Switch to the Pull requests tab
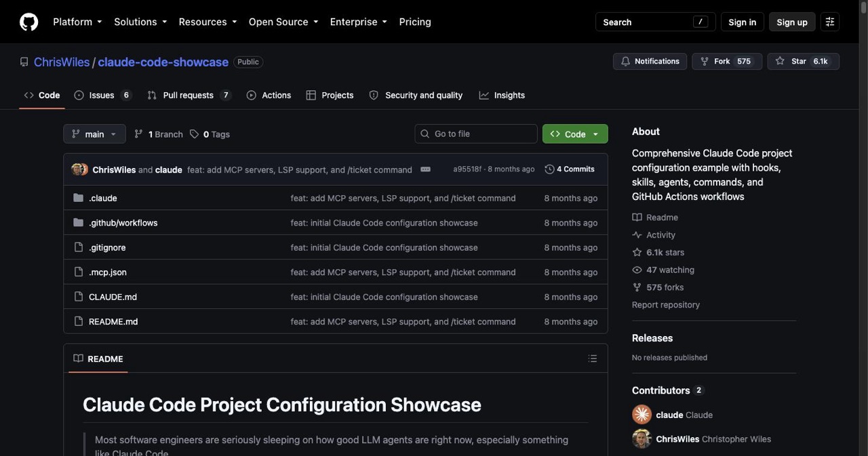 pyautogui.click(x=189, y=95)
